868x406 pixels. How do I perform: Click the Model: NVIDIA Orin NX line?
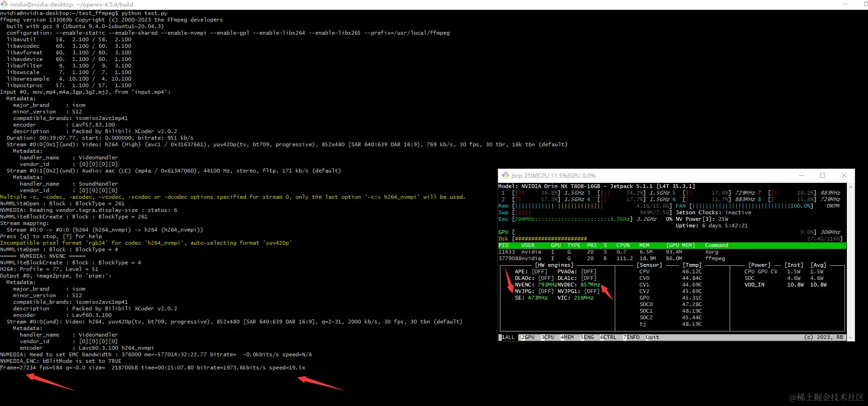[596, 186]
